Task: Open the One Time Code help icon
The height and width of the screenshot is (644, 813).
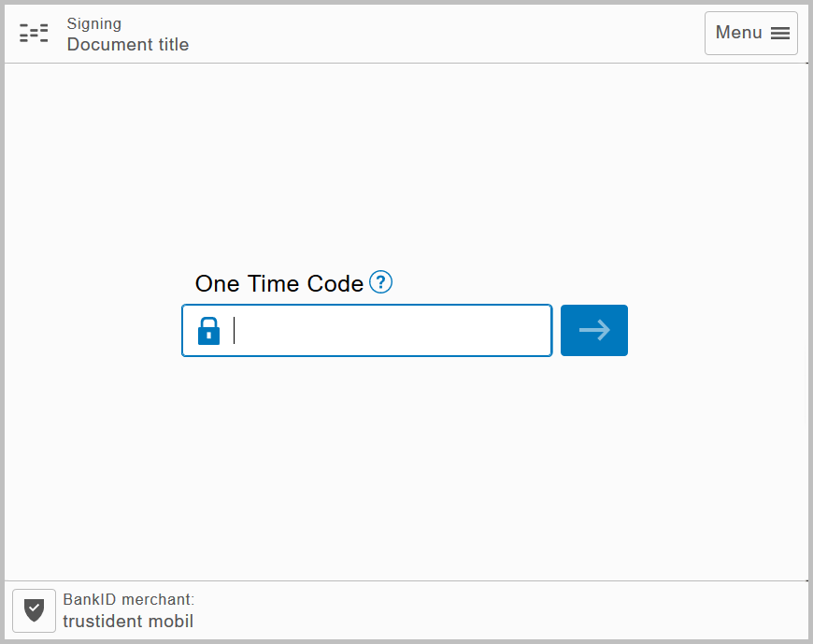Action: (380, 282)
